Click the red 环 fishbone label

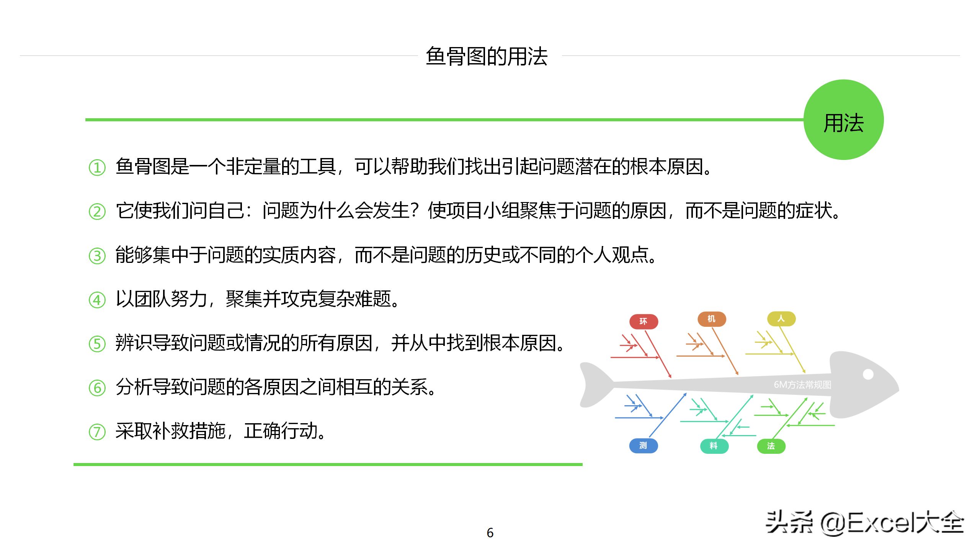coord(644,321)
